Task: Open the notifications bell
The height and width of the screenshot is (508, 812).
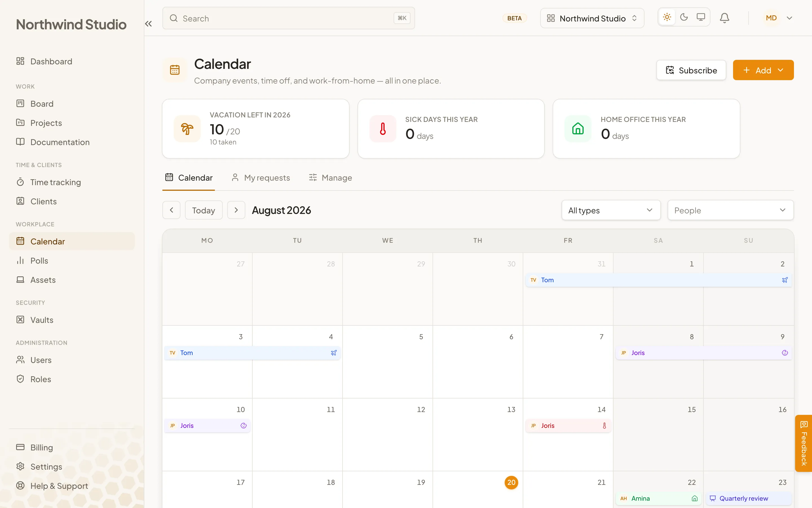Action: [724, 18]
